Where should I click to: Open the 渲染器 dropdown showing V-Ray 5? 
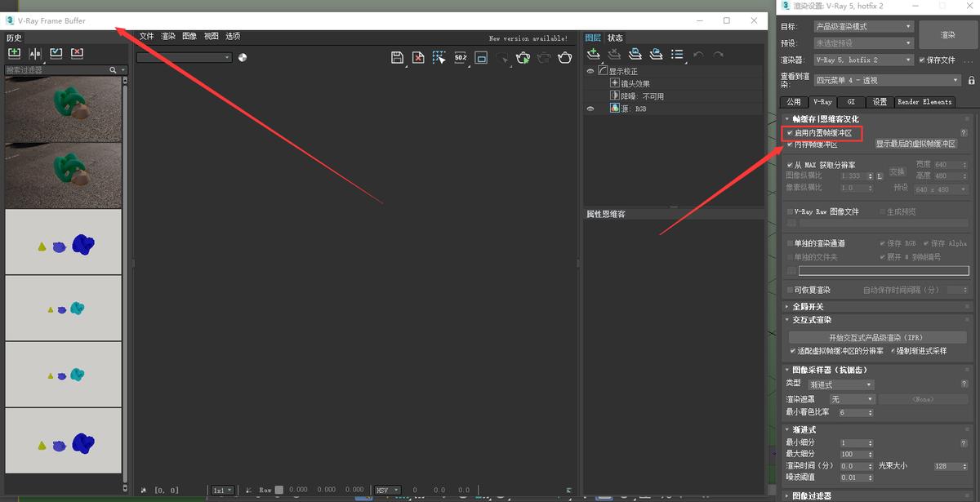(x=862, y=59)
